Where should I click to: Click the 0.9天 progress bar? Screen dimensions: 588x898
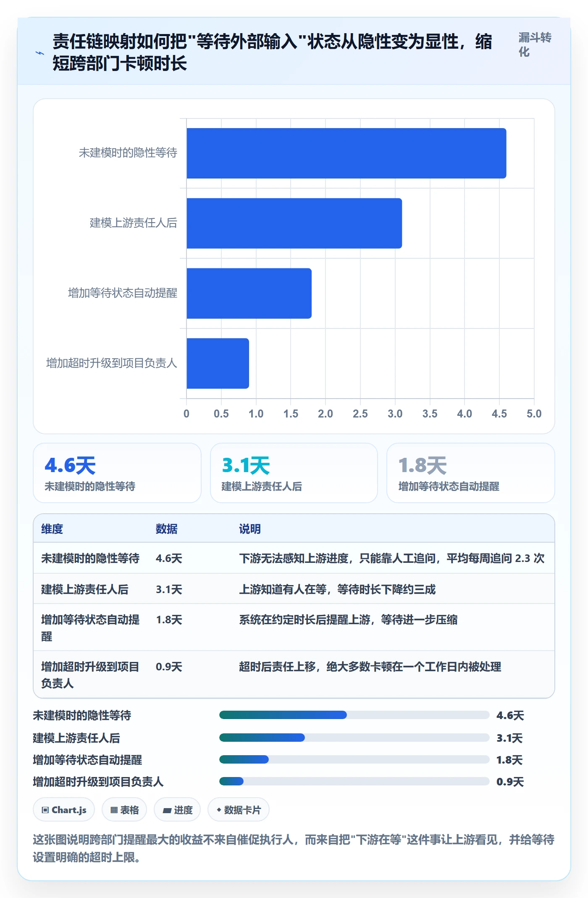click(354, 781)
